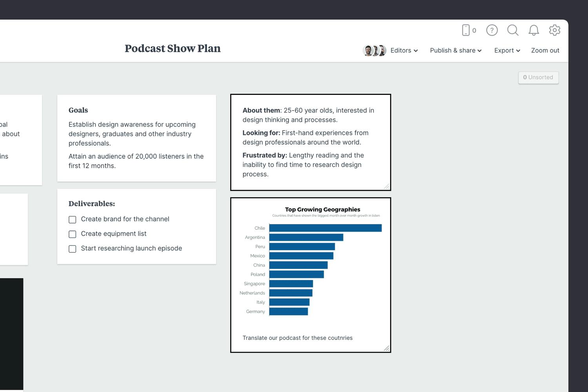Expand the Editors dropdown
588x392 pixels.
click(x=404, y=51)
